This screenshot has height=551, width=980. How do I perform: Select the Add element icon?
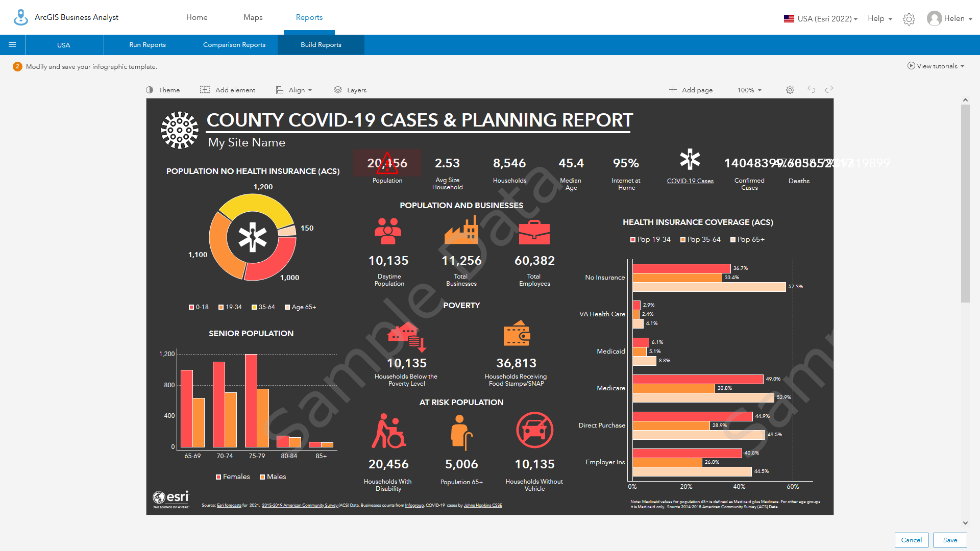(205, 89)
